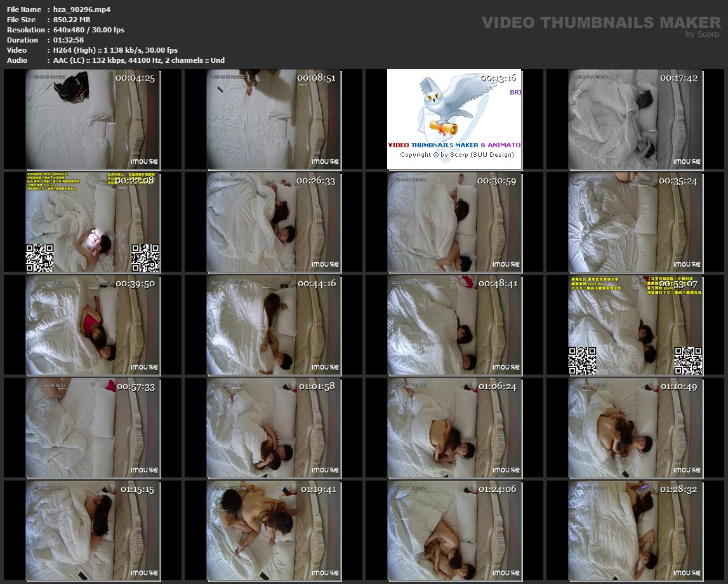Open the thumbnail stamped 01:06:24
The image size is (728, 584).
[x=454, y=428]
